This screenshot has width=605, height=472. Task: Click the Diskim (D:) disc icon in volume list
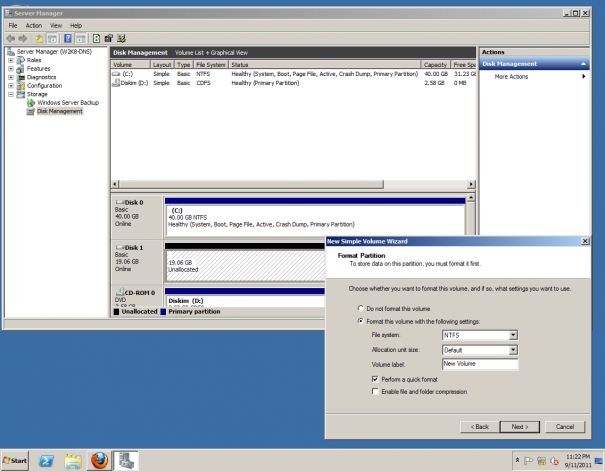(x=116, y=83)
